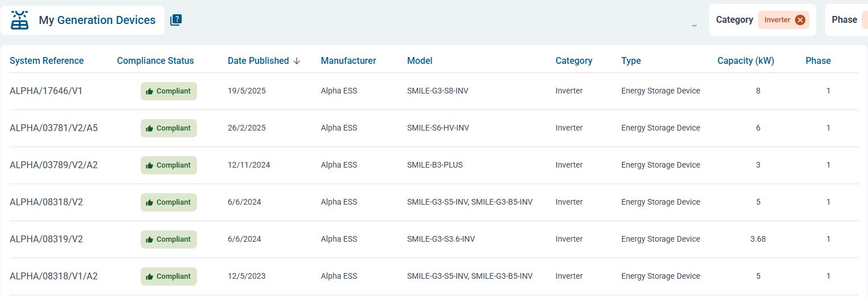868x297 pixels.
Task: Open the Category filter label
Action: (x=734, y=20)
